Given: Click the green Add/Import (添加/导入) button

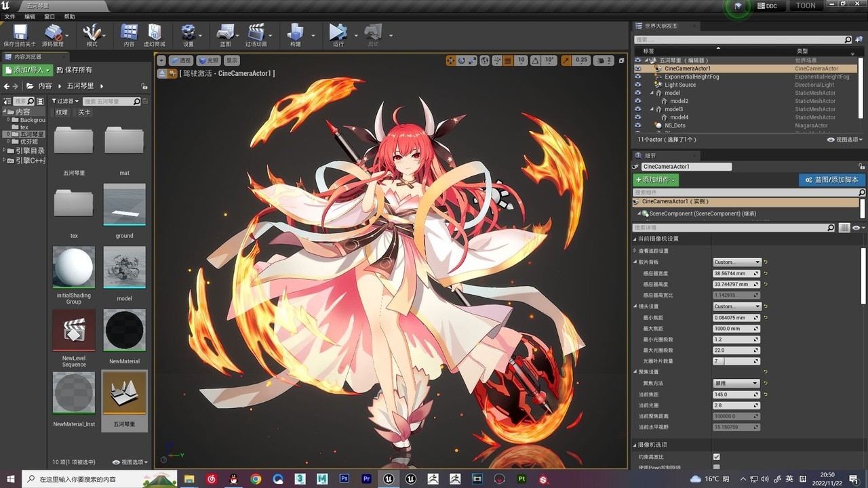Looking at the screenshot, I should tap(28, 70).
